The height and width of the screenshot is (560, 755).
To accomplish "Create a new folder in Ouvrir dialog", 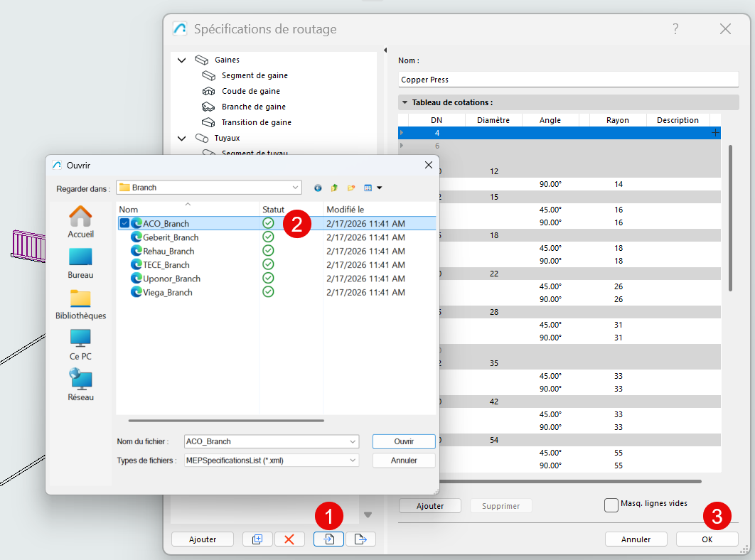I will click(351, 188).
